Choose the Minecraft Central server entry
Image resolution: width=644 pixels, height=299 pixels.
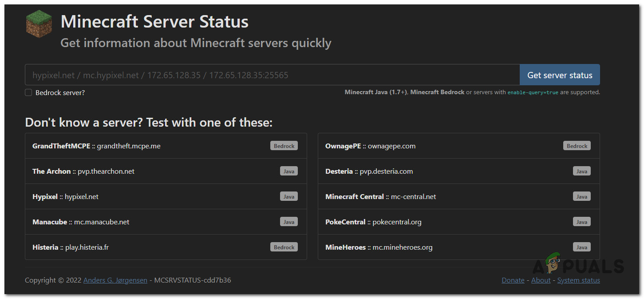click(459, 196)
